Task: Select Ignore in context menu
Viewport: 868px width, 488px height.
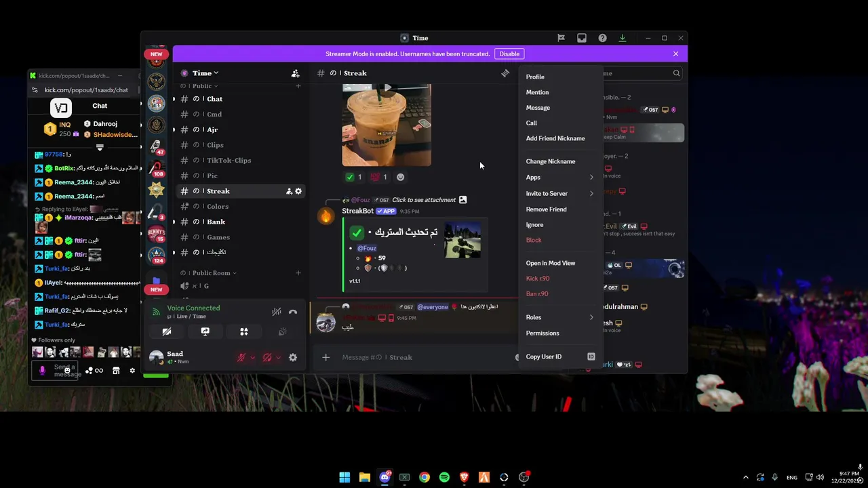Action: 561,225
